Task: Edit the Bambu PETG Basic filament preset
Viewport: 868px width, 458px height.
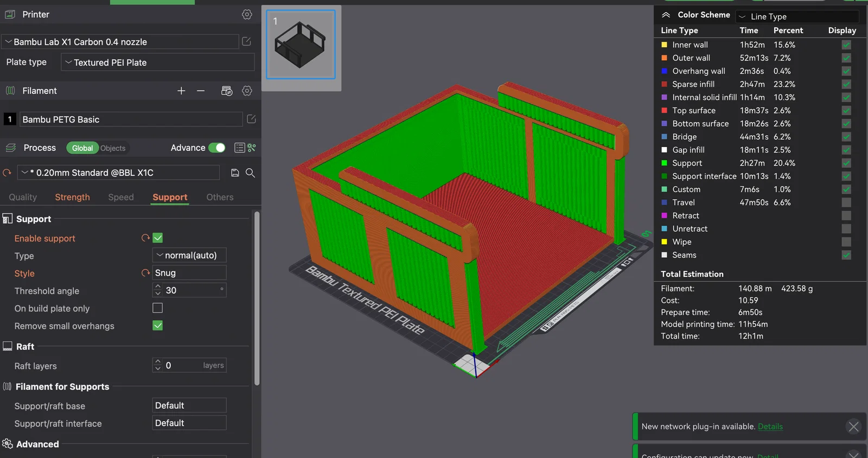Action: tap(251, 119)
